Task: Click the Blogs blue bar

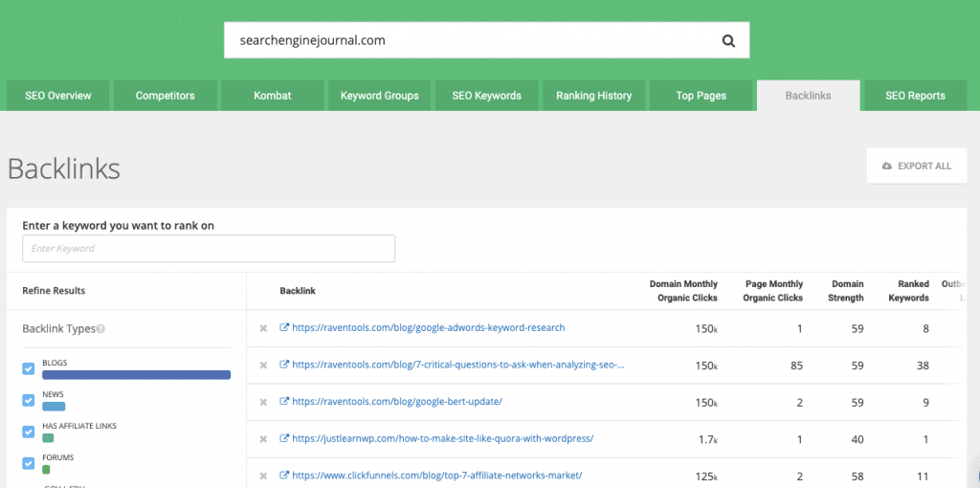Action: pyautogui.click(x=136, y=375)
